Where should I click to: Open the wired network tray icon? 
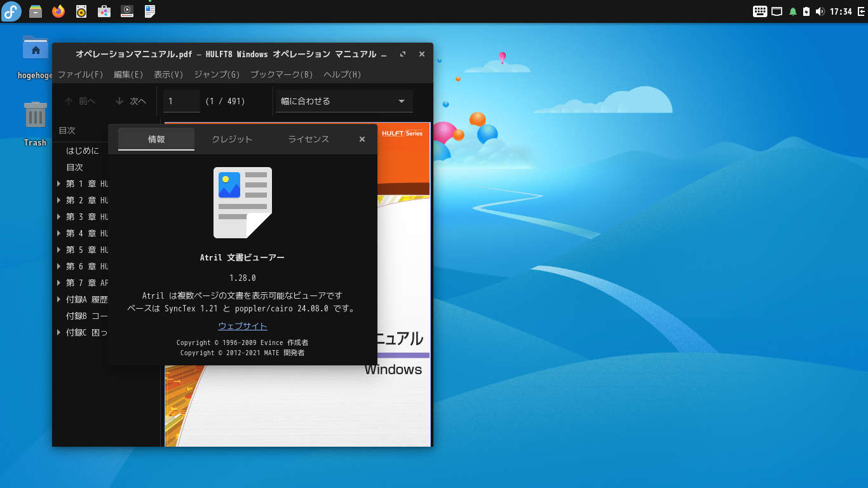(776, 11)
